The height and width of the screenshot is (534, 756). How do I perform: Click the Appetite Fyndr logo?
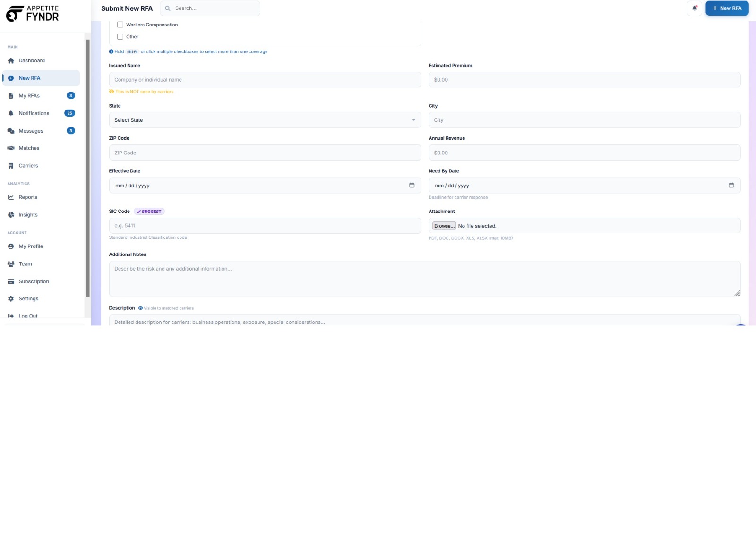32,14
